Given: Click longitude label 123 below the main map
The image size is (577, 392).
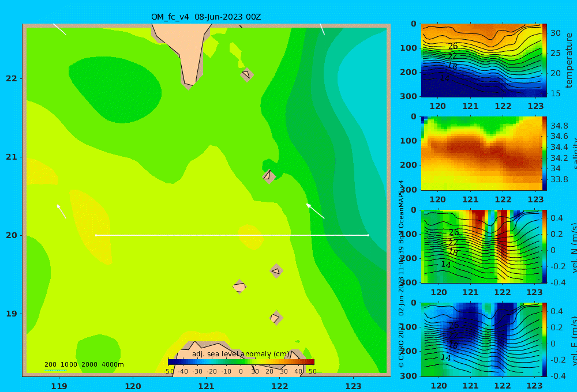Looking at the screenshot, I should pyautogui.click(x=353, y=386).
